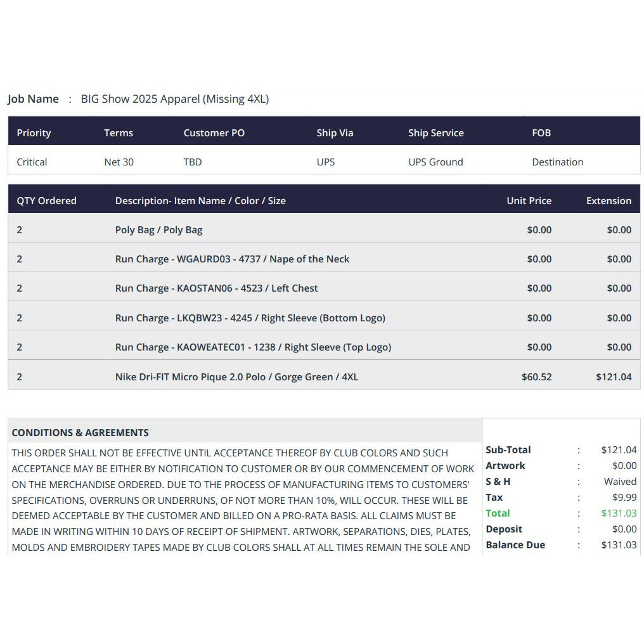Select the Critical priority value
This screenshot has width=644, height=644.
pyautogui.click(x=32, y=162)
